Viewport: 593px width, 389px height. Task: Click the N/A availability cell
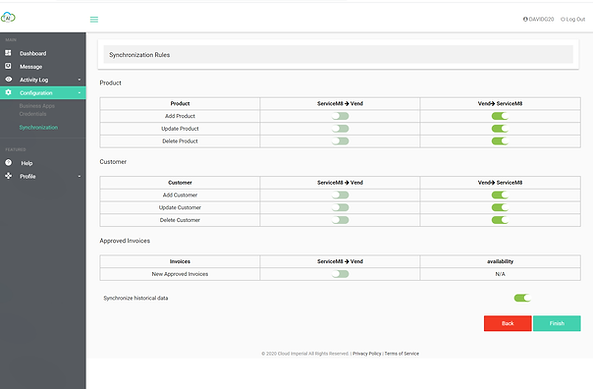pyautogui.click(x=500, y=274)
